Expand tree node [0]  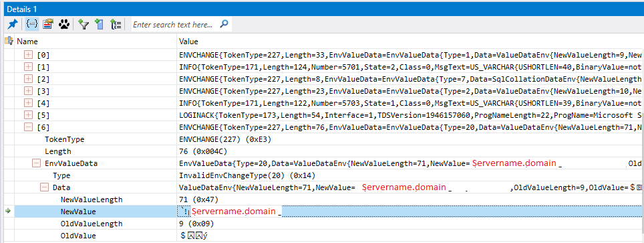[x=28, y=54]
